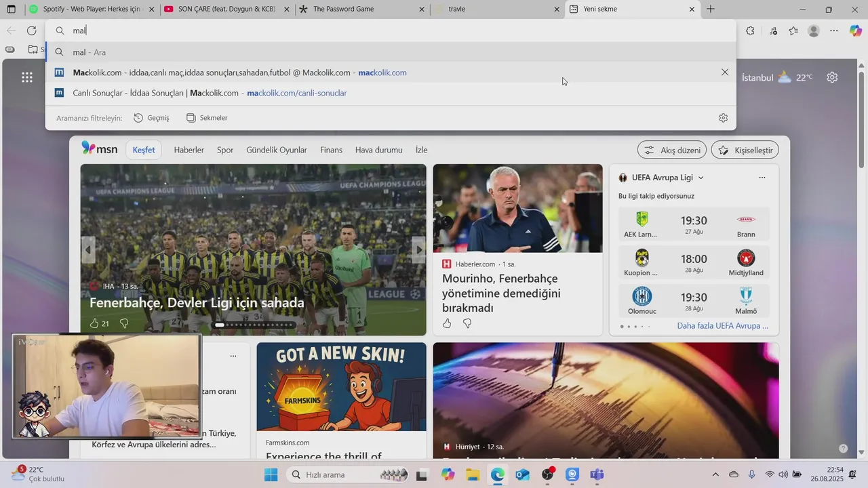Image resolution: width=868 pixels, height=488 pixels.
Task: Click the Akış düzeni button
Action: coord(672,150)
